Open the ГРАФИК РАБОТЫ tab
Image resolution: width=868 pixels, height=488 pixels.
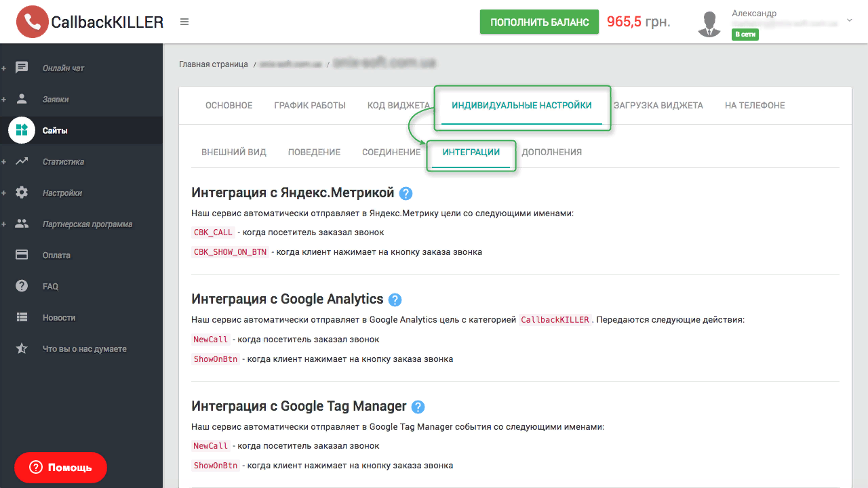click(x=310, y=106)
